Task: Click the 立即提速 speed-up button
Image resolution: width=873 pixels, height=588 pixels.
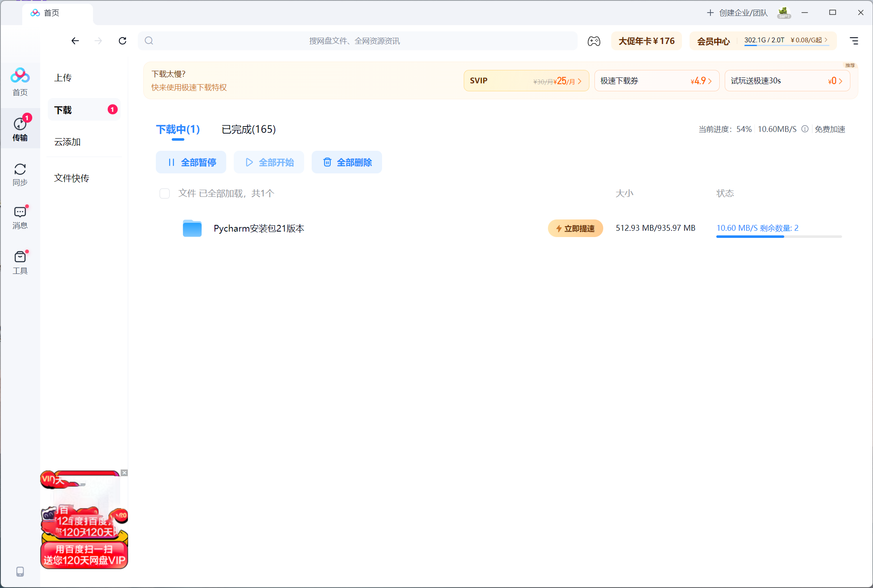Action: click(575, 229)
